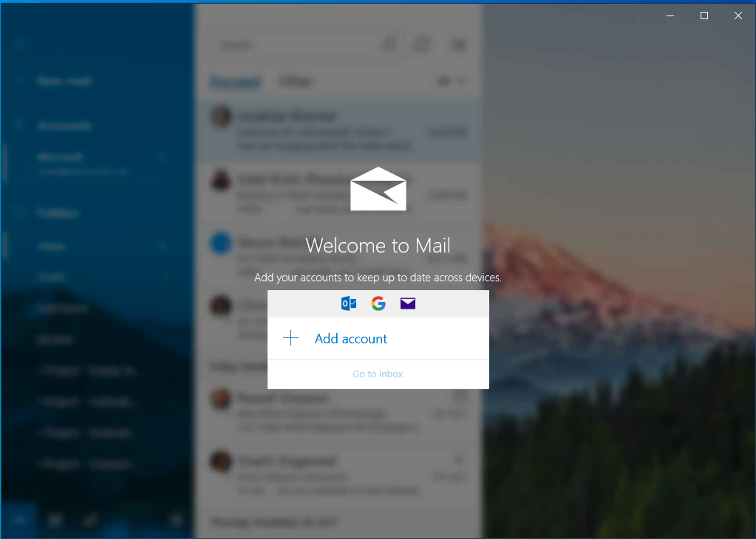The height and width of the screenshot is (539, 756).
Task: Close the Mail window
Action: pyautogui.click(x=738, y=16)
